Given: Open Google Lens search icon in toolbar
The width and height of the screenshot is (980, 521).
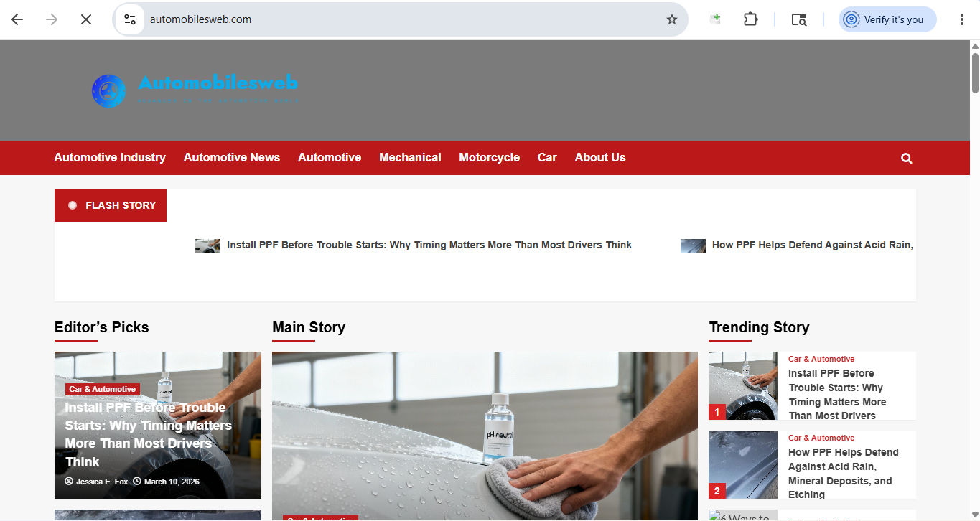Looking at the screenshot, I should pyautogui.click(x=799, y=19).
